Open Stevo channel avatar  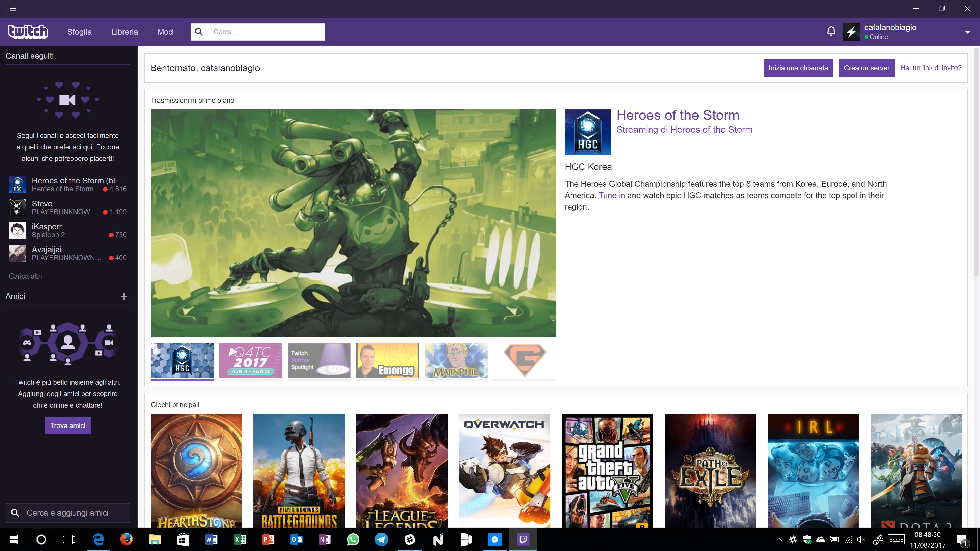click(x=18, y=207)
